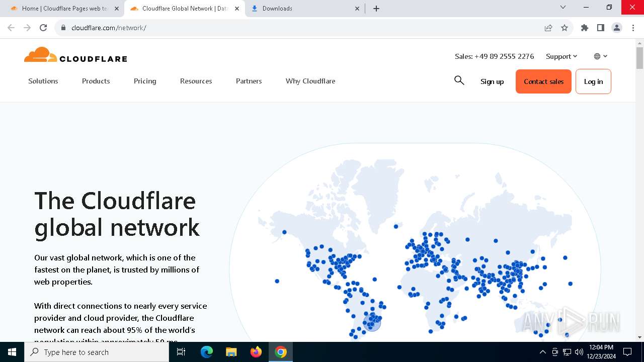This screenshot has width=644, height=362.
Task: Click the Cloudflare logo
Action: pyautogui.click(x=75, y=55)
